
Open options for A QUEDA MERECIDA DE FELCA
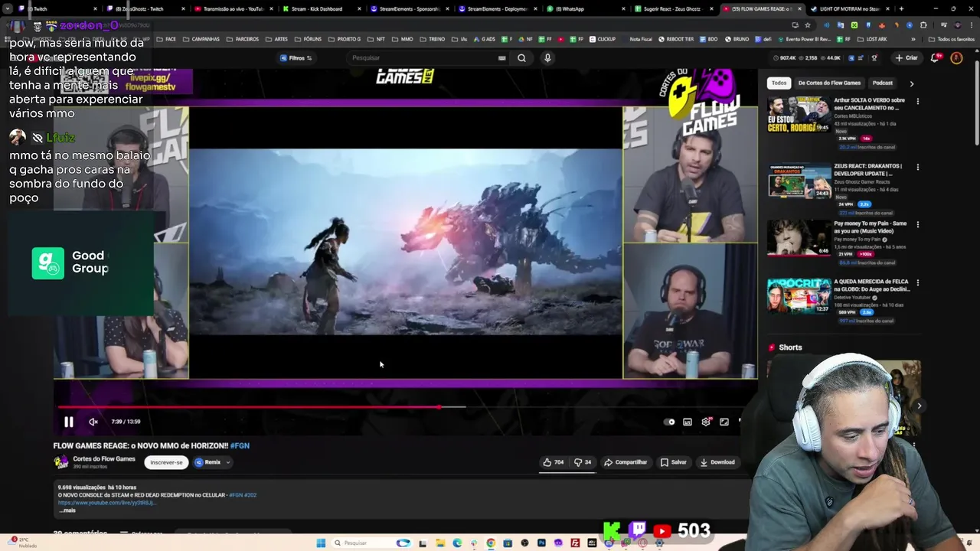coord(918,282)
